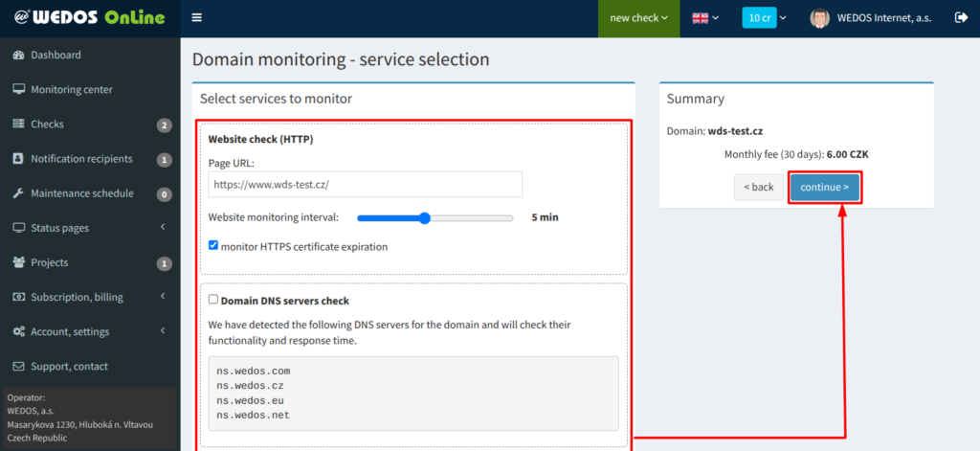980x451 pixels.
Task: Click the Support, contact envelope icon
Action: click(18, 367)
